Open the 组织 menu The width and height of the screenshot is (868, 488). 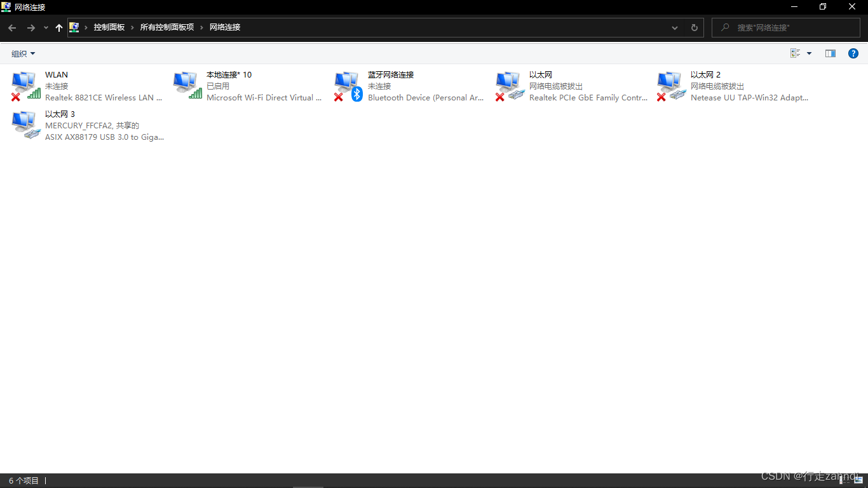coord(24,53)
